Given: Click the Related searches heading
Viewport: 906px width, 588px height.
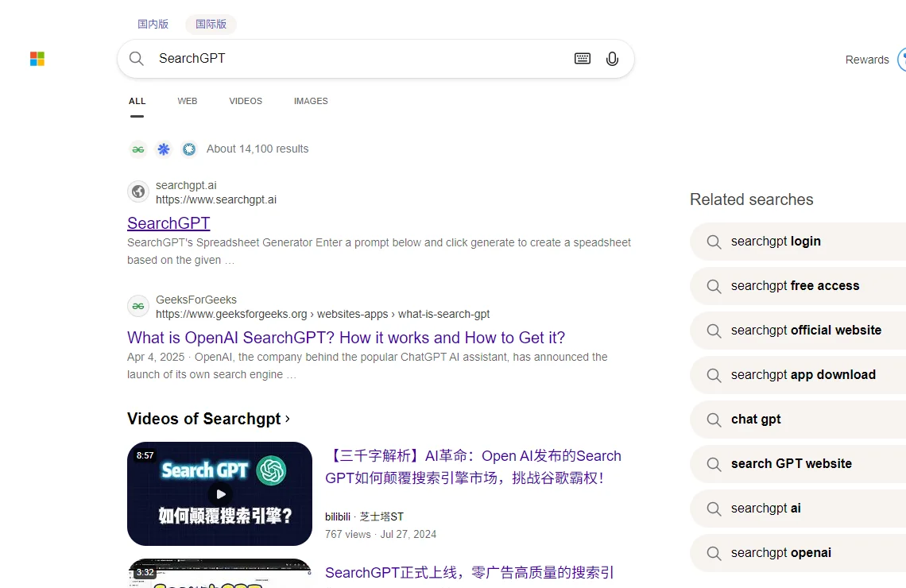Looking at the screenshot, I should (751, 199).
